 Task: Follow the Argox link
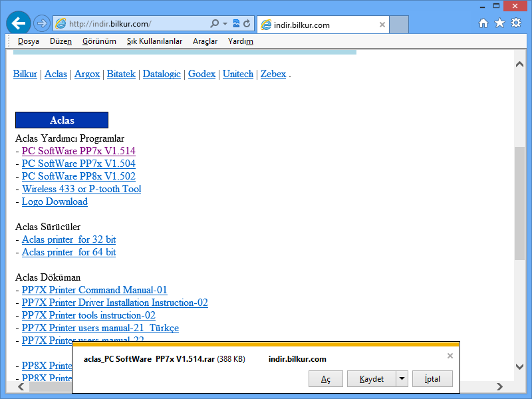pyautogui.click(x=87, y=74)
